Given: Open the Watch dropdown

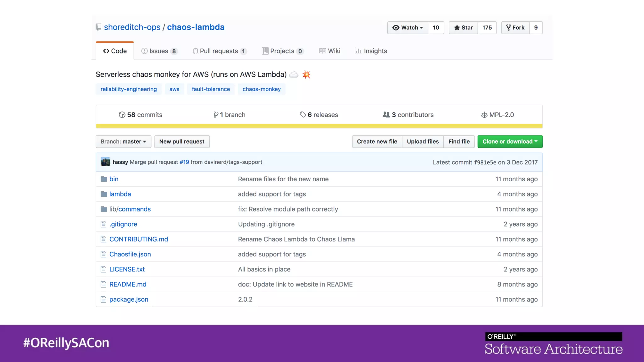Looking at the screenshot, I should click(408, 28).
